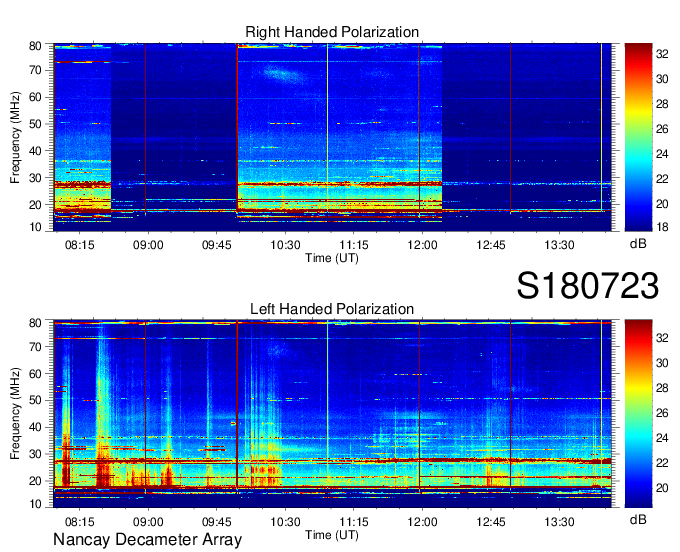Click the Right Handed Polarization spectrogram image

[x=332, y=137]
